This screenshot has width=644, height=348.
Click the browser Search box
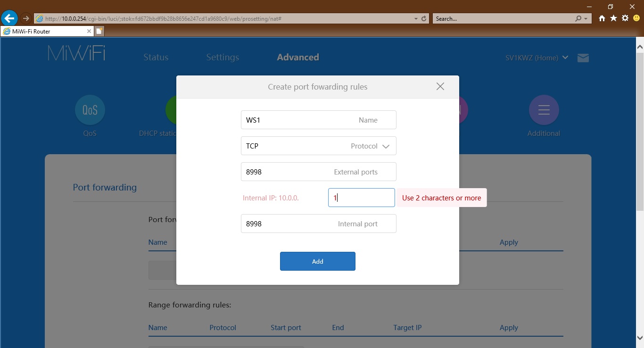click(504, 19)
